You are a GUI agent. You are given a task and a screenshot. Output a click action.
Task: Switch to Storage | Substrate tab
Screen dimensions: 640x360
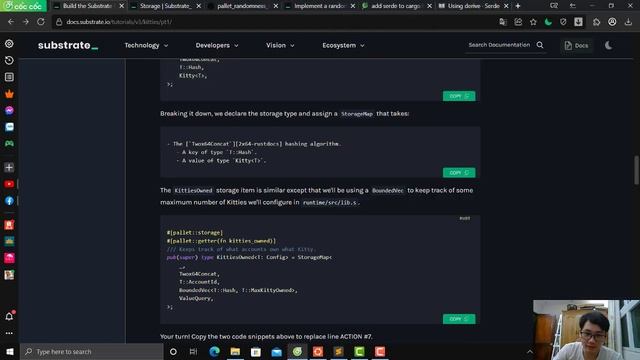point(165,6)
